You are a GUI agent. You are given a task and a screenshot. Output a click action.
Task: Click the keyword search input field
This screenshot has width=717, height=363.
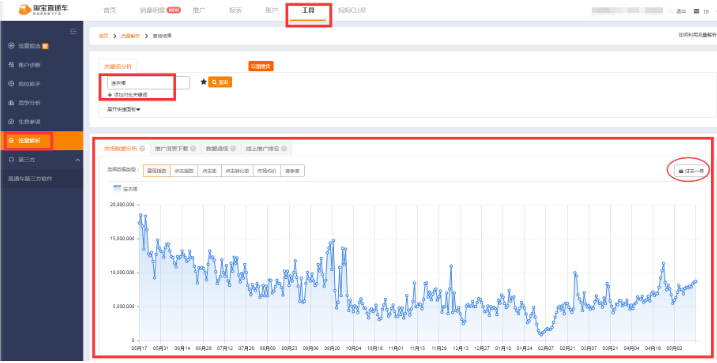pos(148,83)
